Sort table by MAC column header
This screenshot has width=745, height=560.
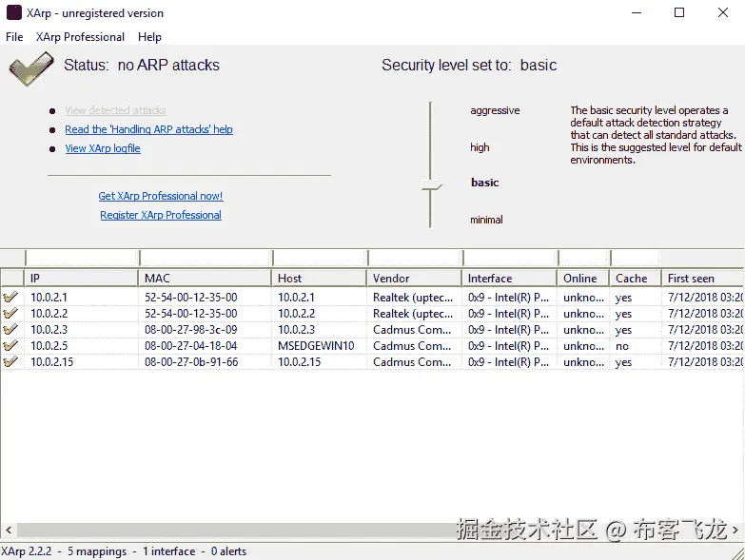pos(205,279)
